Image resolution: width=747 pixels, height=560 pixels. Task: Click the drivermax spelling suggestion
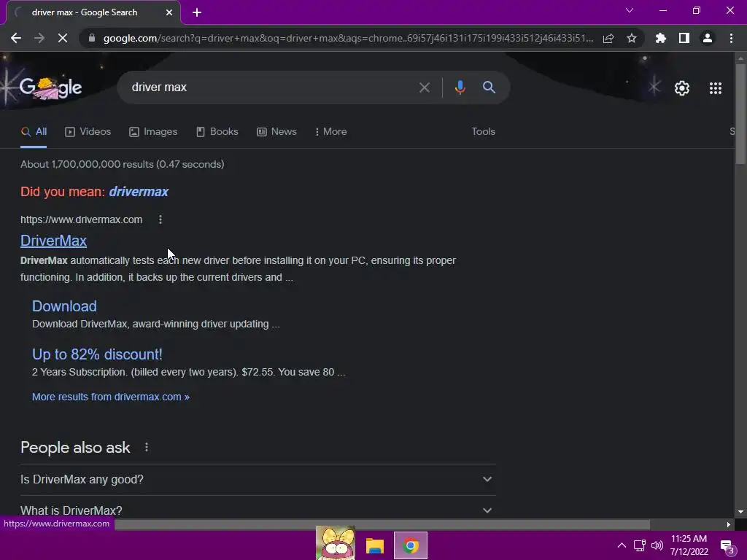139,192
